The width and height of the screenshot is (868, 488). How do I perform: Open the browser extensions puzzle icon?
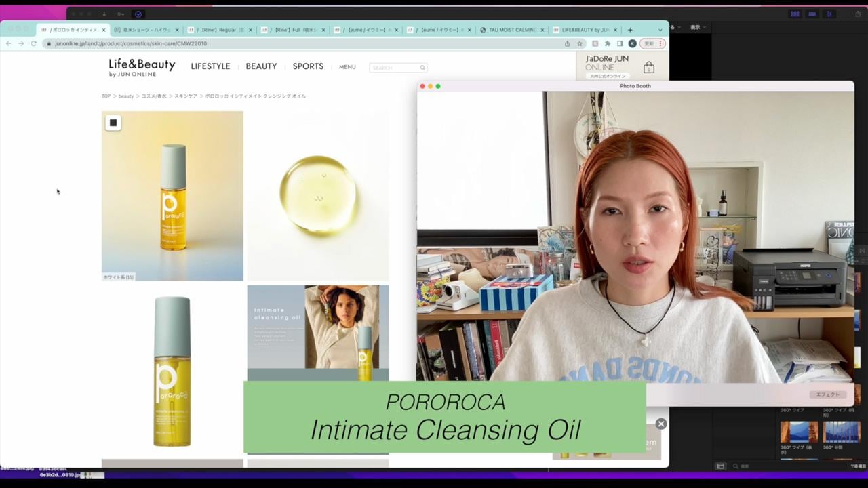coord(608,43)
